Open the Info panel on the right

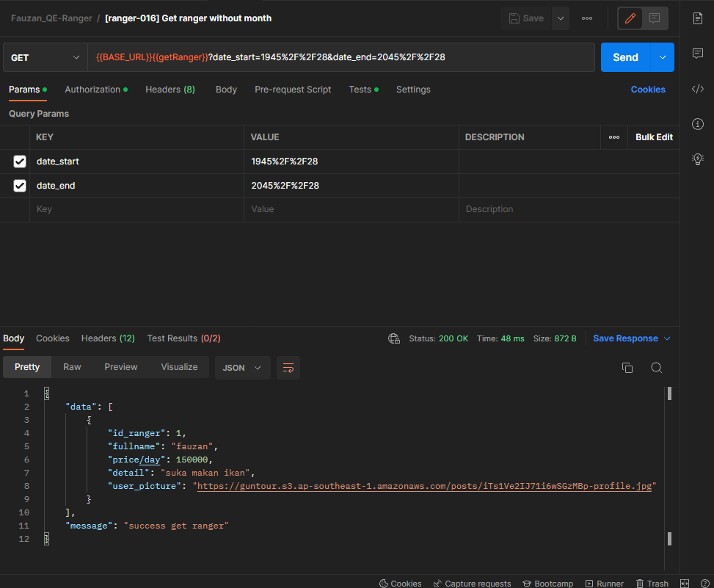point(696,124)
